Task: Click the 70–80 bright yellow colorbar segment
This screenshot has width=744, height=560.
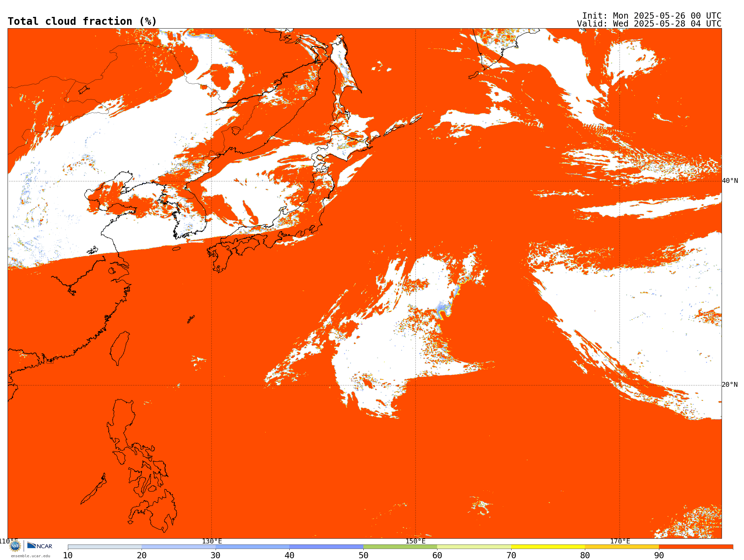Action: pyautogui.click(x=548, y=547)
